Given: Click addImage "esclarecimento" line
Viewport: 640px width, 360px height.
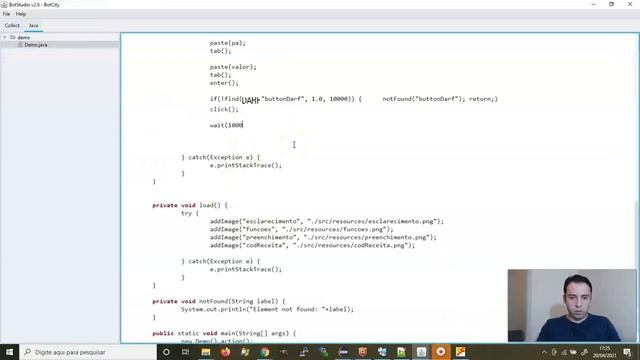Looking at the screenshot, I should click(x=327, y=221).
